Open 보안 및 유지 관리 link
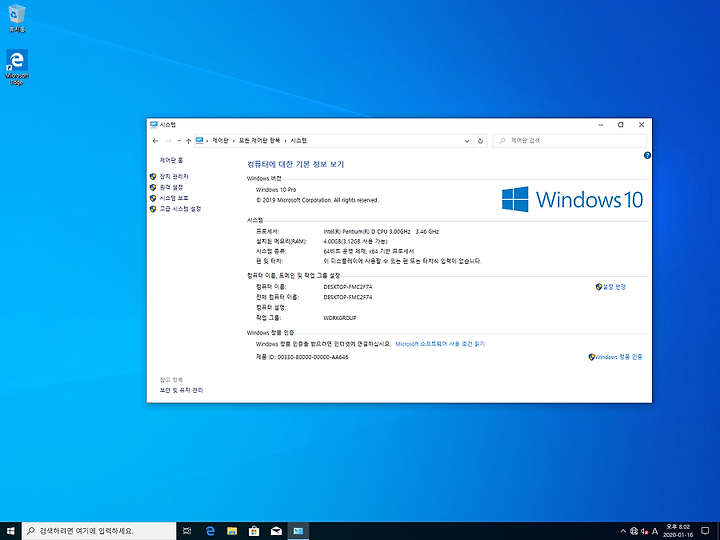The width and height of the screenshot is (720, 540). (181, 390)
